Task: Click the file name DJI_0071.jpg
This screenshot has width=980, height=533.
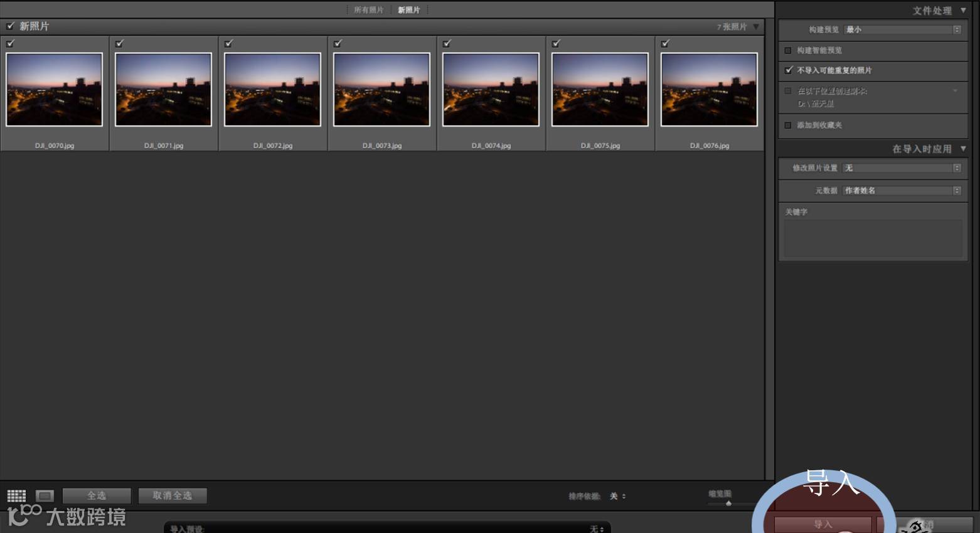Action: coord(164,145)
